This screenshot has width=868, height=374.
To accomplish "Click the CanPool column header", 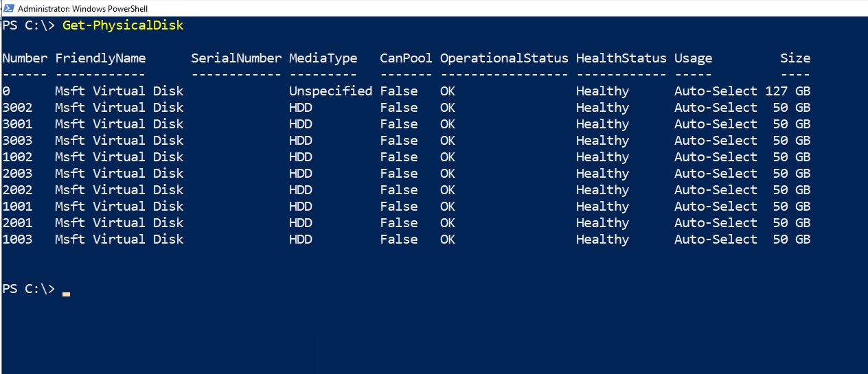I will pos(406,58).
